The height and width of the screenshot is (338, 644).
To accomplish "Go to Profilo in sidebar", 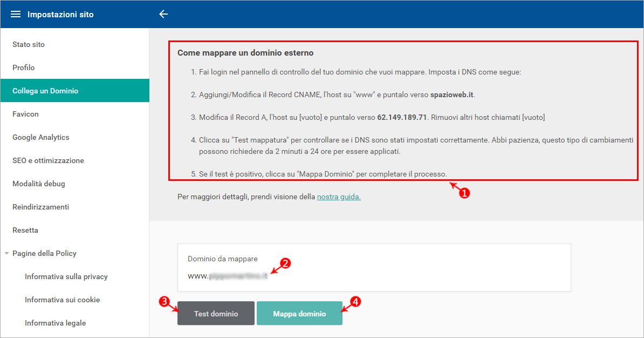I will [24, 67].
